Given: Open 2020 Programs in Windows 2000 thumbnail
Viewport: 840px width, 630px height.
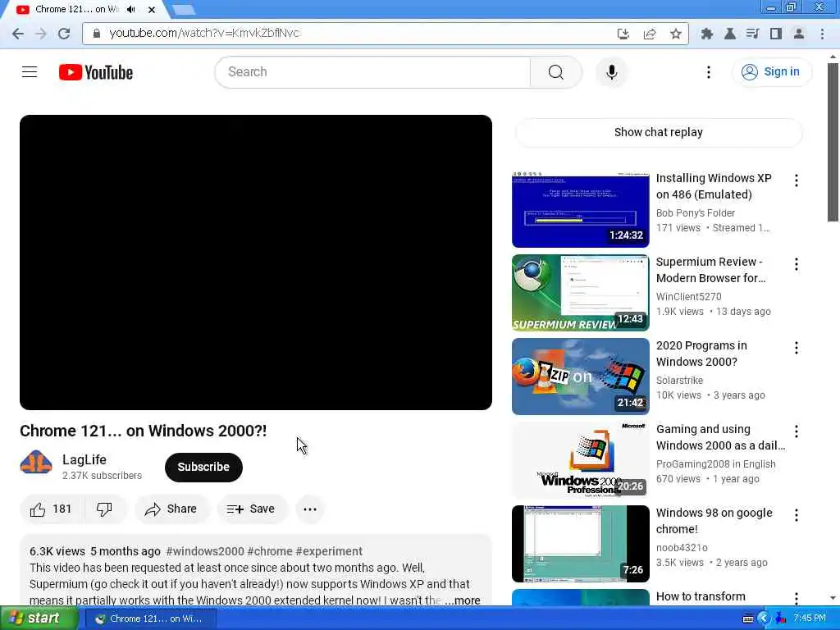Looking at the screenshot, I should coord(580,376).
